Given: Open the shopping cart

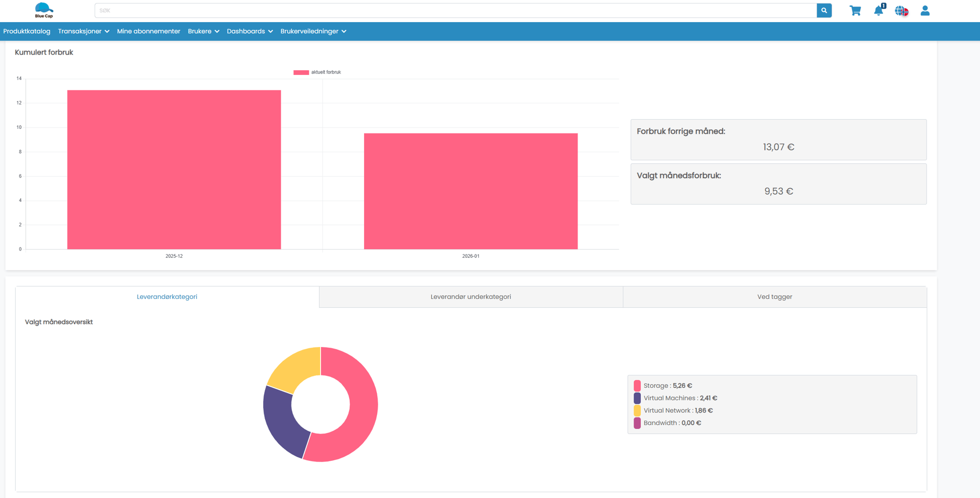Looking at the screenshot, I should coord(855,11).
